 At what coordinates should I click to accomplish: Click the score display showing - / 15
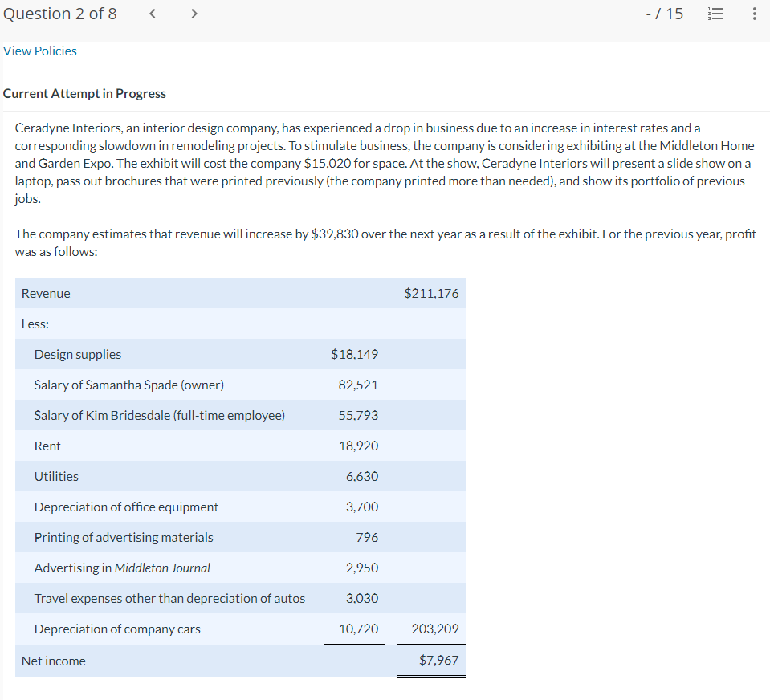click(665, 14)
